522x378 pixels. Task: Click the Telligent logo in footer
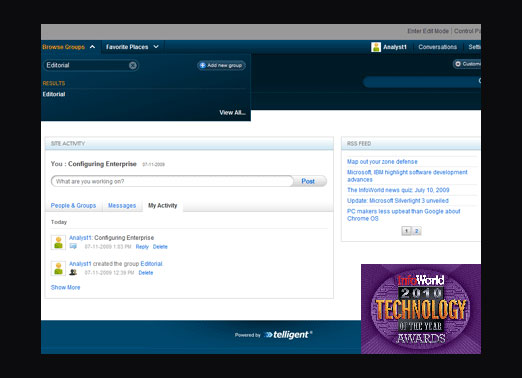[288, 335]
